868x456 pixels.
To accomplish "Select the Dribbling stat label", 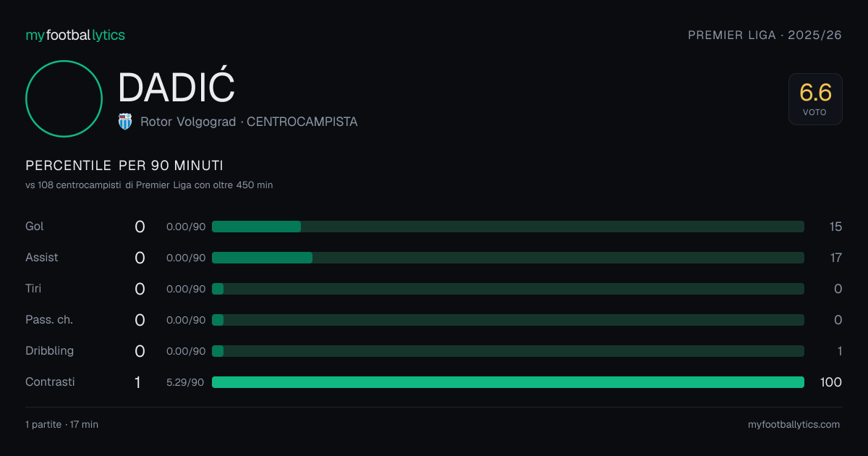I will pyautogui.click(x=50, y=351).
